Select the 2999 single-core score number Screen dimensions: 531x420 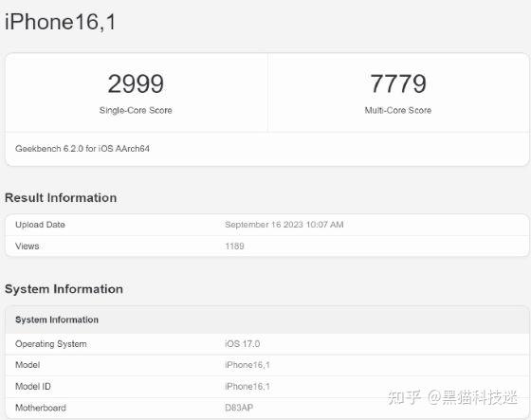pos(136,83)
